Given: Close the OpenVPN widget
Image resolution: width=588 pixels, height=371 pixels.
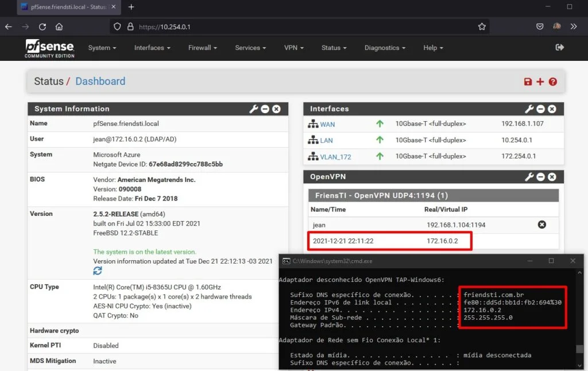Looking at the screenshot, I should coord(552,177).
